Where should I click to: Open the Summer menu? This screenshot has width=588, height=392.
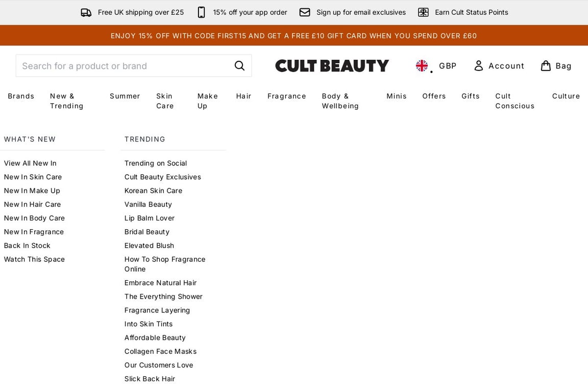point(125,96)
